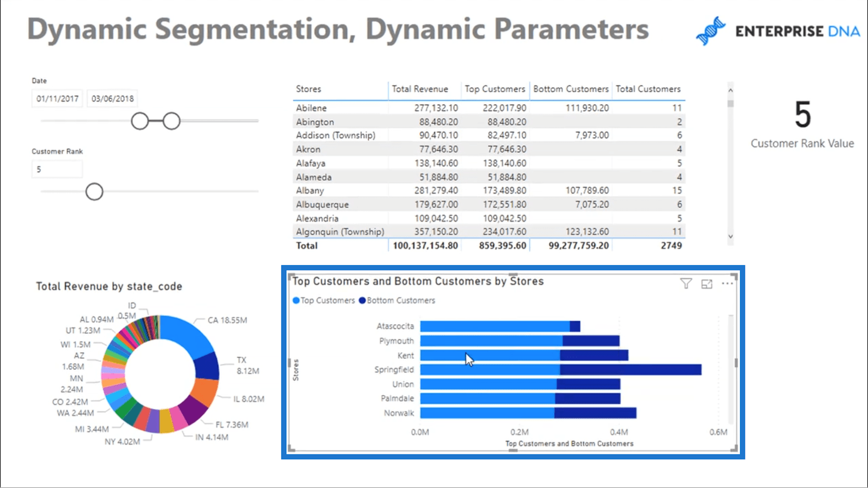The width and height of the screenshot is (868, 488).
Task: Click the Customer Rank slider handle
Action: click(94, 191)
